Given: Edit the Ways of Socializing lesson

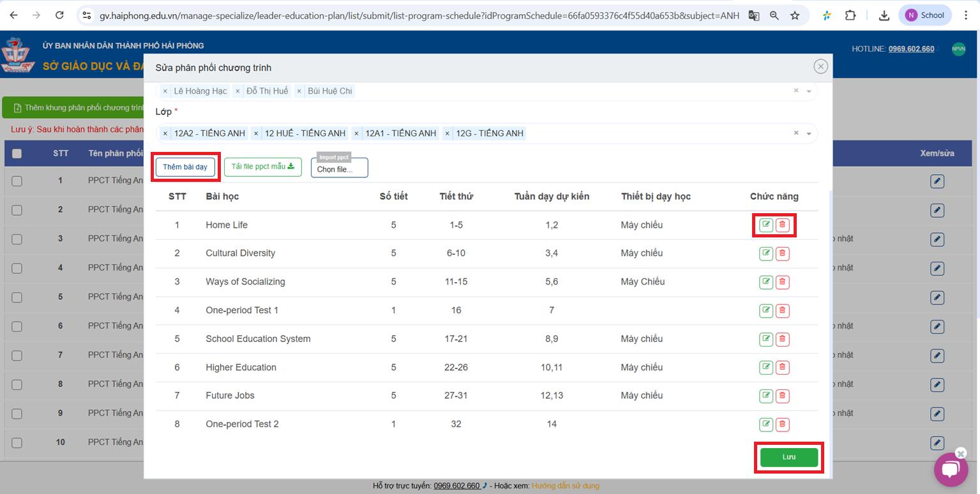Looking at the screenshot, I should click(765, 282).
